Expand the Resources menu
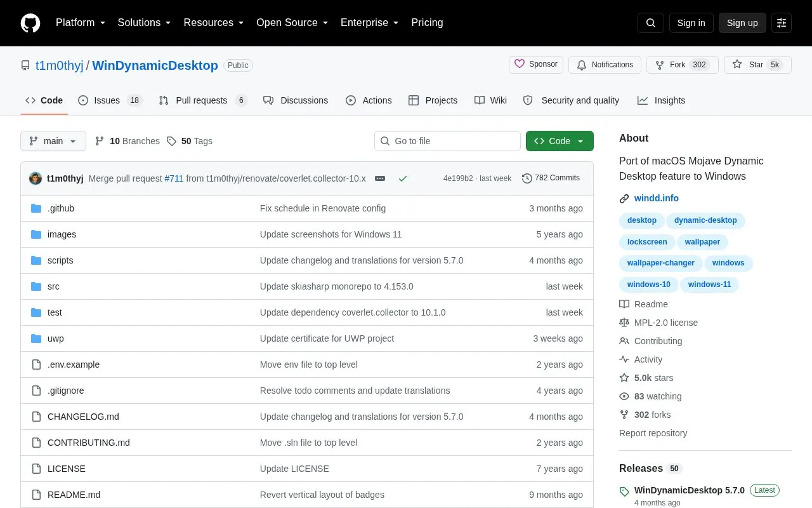Screen dimensions: 812x508 (214, 23)
